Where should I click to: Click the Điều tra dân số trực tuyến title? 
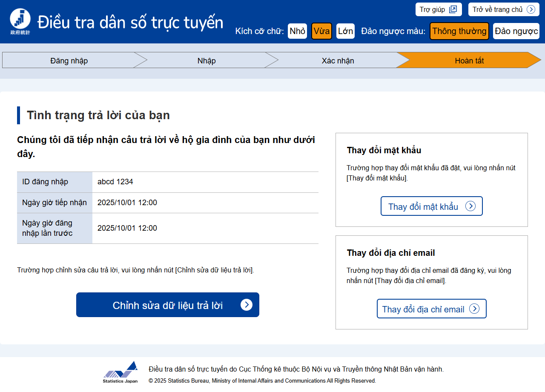(x=130, y=22)
